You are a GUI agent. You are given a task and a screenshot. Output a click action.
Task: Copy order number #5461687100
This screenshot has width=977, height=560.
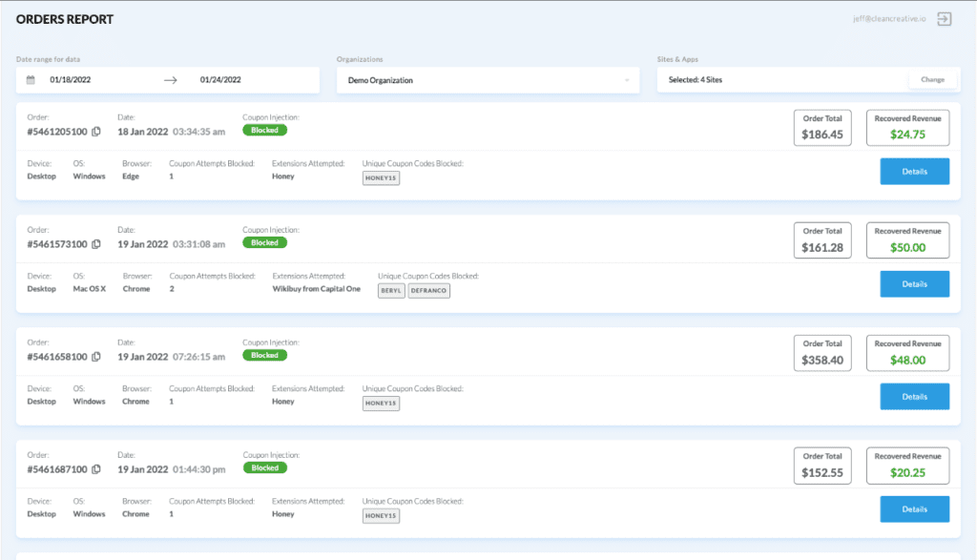[96, 469]
